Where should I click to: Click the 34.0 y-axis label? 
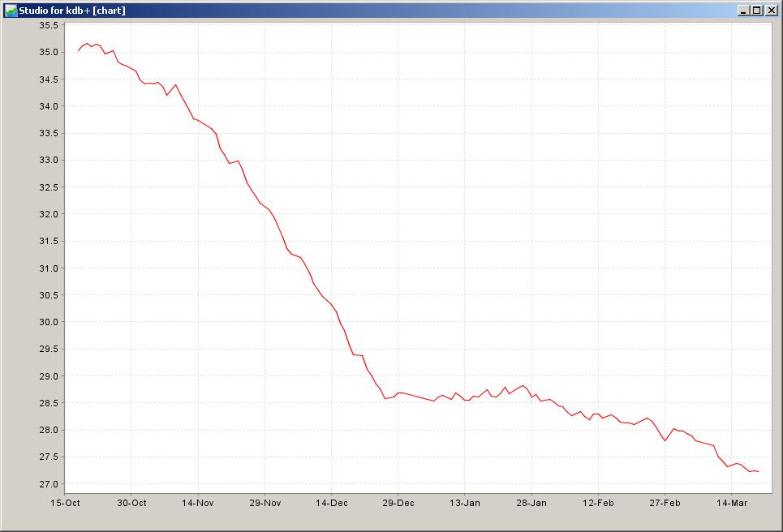49,106
